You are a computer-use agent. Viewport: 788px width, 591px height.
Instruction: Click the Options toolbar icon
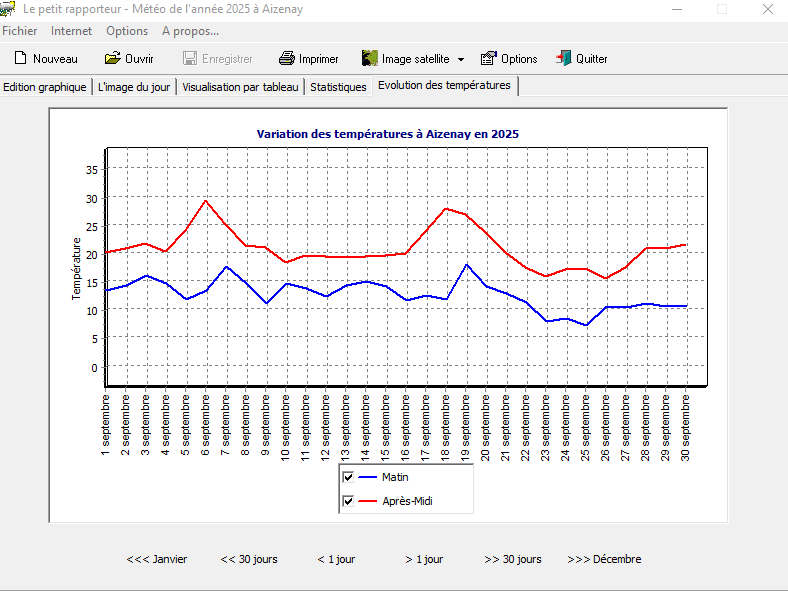pos(489,59)
